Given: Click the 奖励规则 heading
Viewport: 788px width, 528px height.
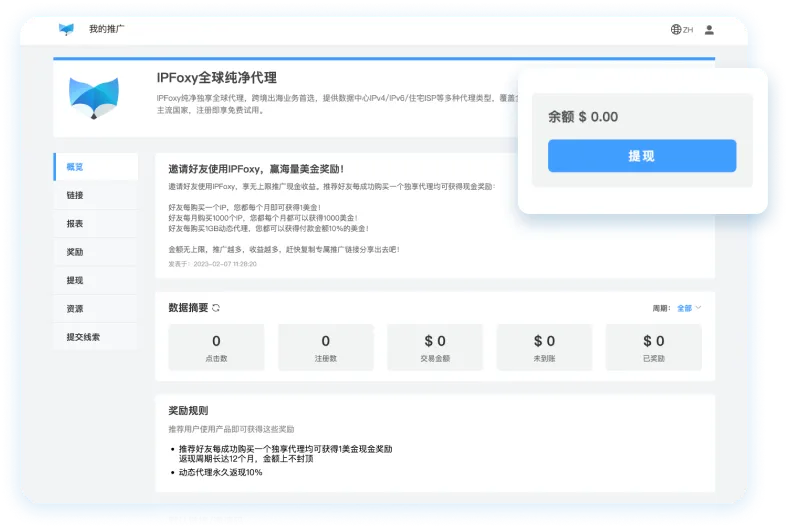Looking at the screenshot, I should tap(188, 410).
